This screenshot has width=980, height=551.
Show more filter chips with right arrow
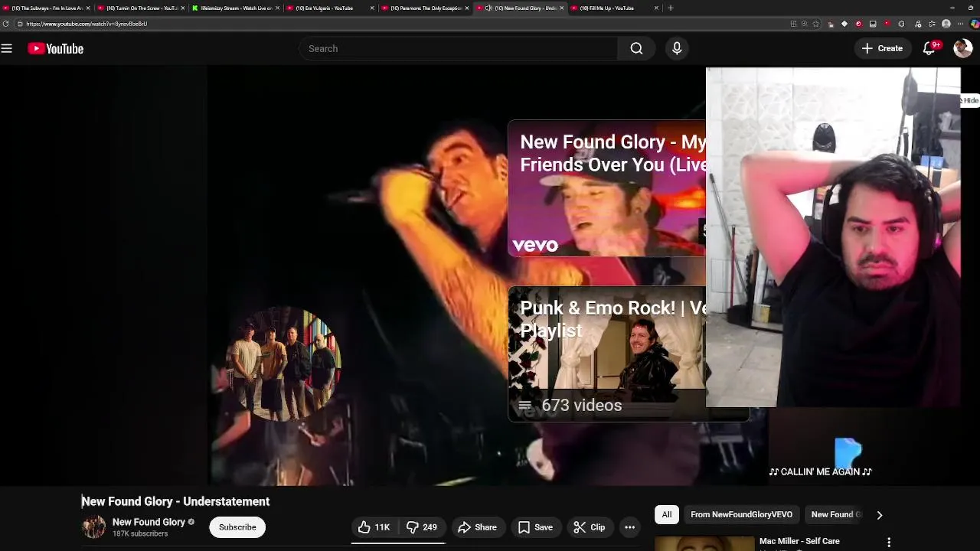879,515
